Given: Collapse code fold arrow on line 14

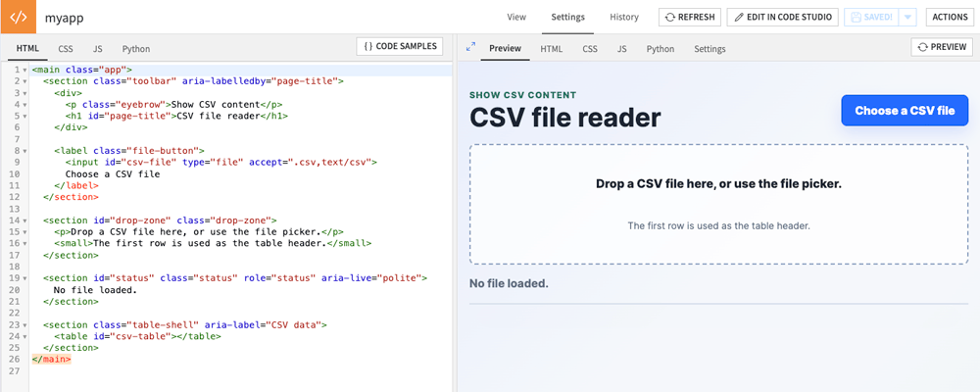Looking at the screenshot, I should coord(24,220).
